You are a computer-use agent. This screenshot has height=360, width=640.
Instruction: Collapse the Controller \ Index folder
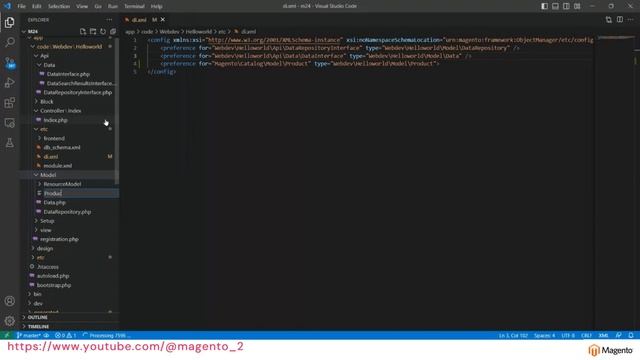[x=36, y=111]
